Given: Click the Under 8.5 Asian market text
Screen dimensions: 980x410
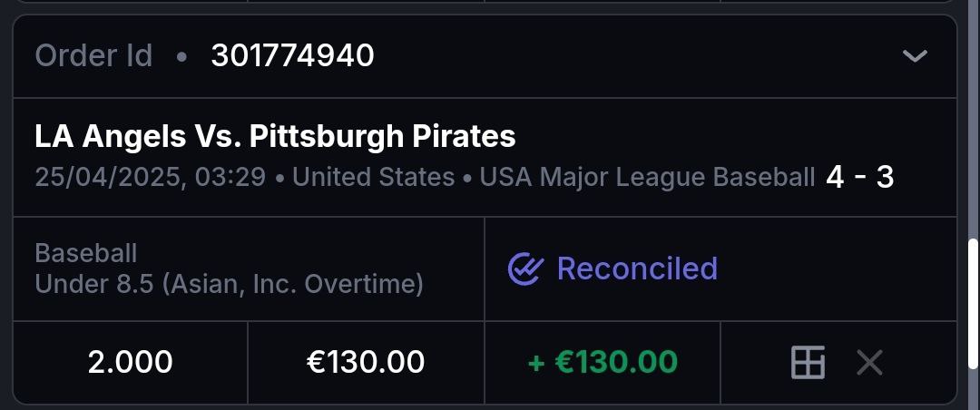Looking at the screenshot, I should point(229,284).
